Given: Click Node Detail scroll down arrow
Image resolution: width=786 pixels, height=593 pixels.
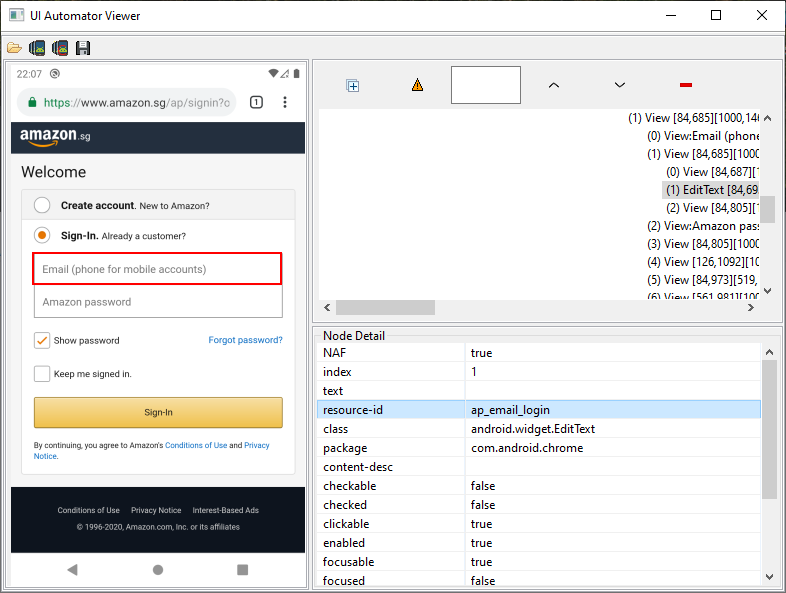Looking at the screenshot, I should 769,577.
